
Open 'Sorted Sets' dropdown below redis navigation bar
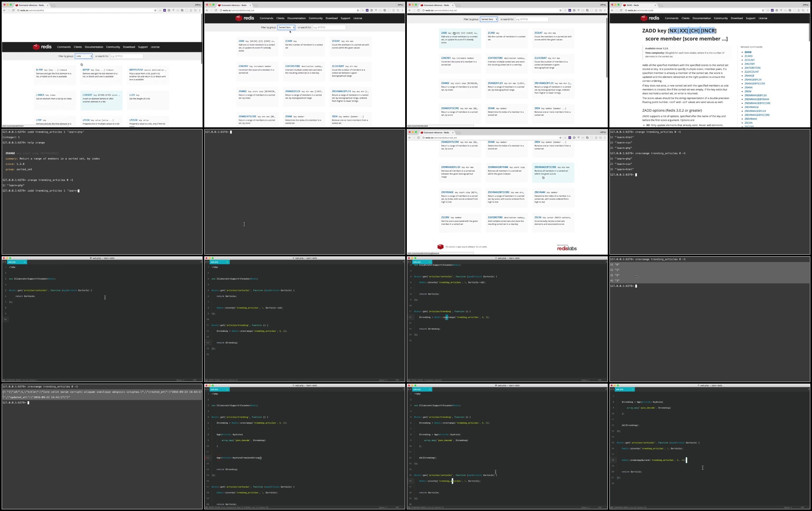[x=286, y=27]
